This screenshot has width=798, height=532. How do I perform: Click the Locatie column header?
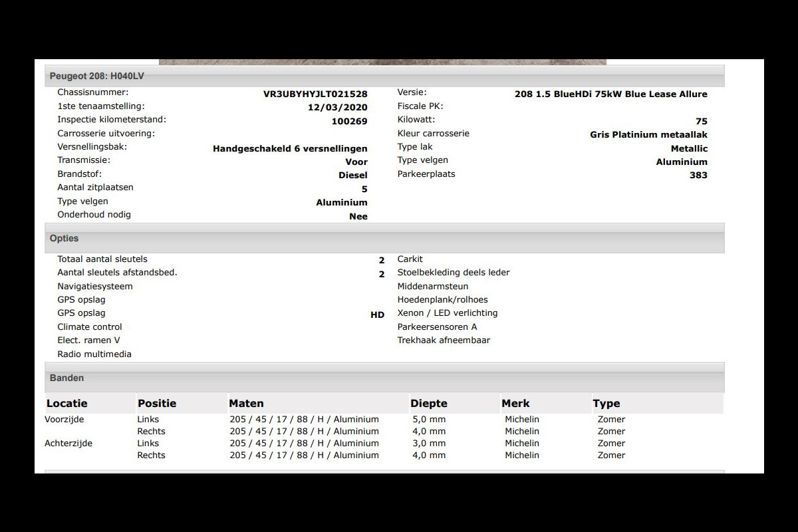coord(67,404)
